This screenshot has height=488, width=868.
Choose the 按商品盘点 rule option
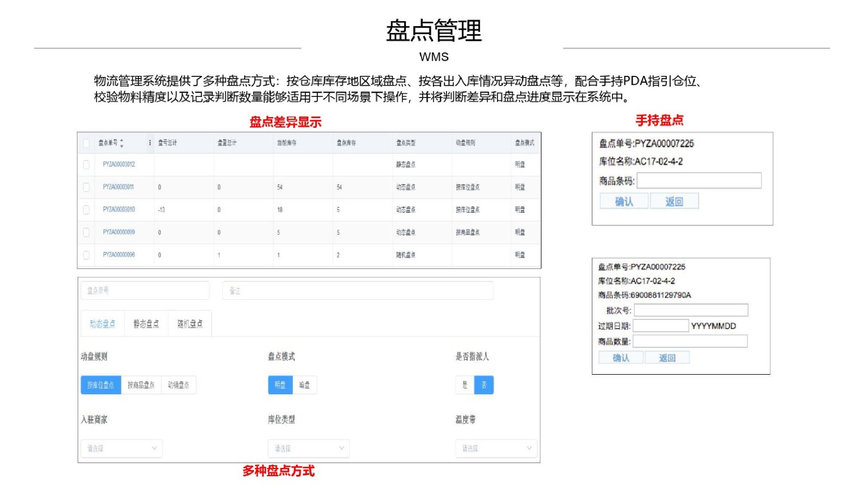point(141,385)
